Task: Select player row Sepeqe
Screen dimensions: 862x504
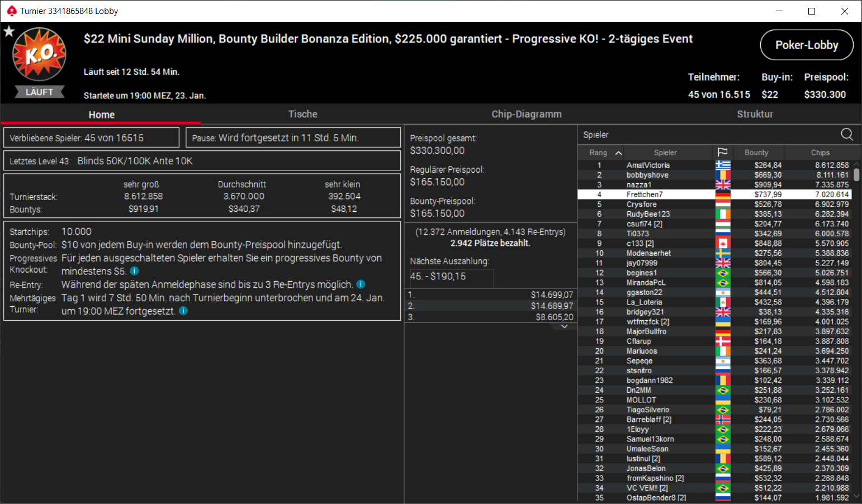Action: tap(714, 360)
